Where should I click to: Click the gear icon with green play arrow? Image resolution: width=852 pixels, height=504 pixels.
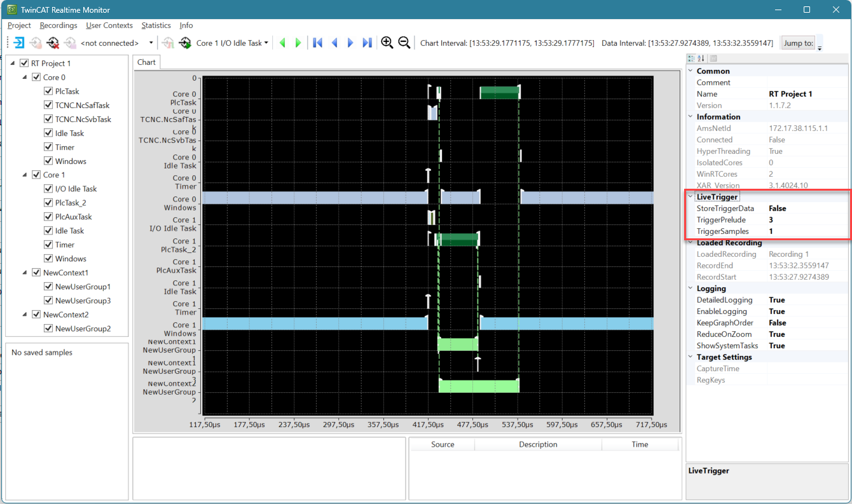coord(185,43)
